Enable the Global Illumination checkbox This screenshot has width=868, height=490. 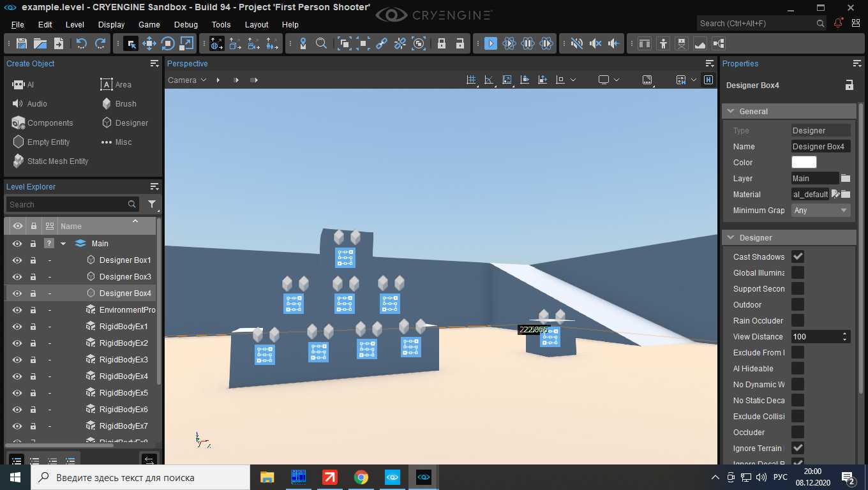(798, 272)
